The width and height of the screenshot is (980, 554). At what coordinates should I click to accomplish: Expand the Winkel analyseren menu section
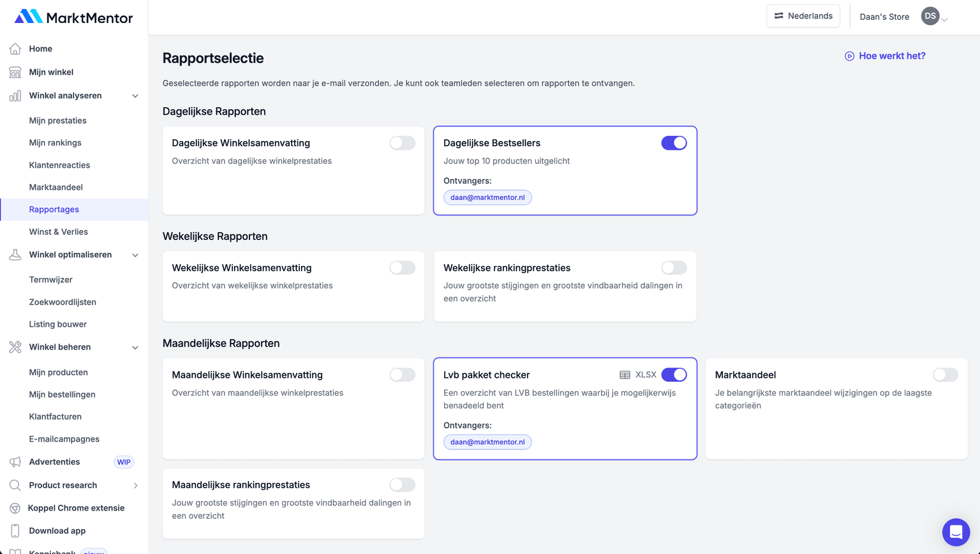click(135, 95)
